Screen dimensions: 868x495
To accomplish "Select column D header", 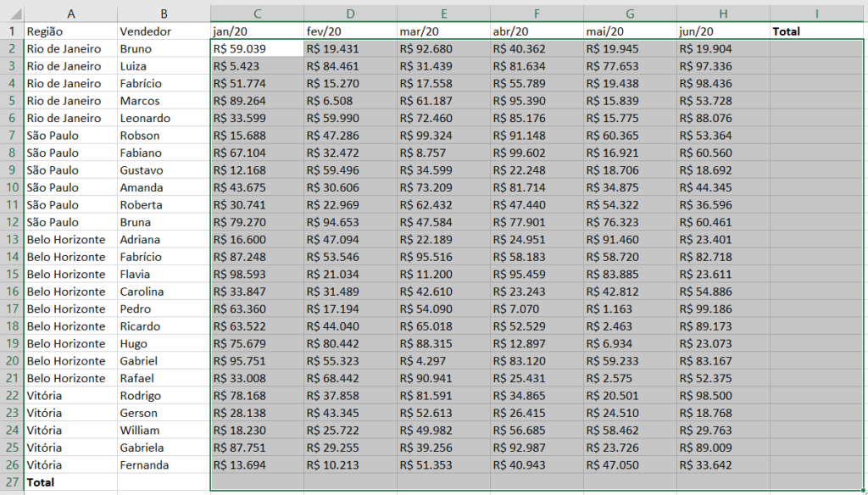I will (350, 14).
